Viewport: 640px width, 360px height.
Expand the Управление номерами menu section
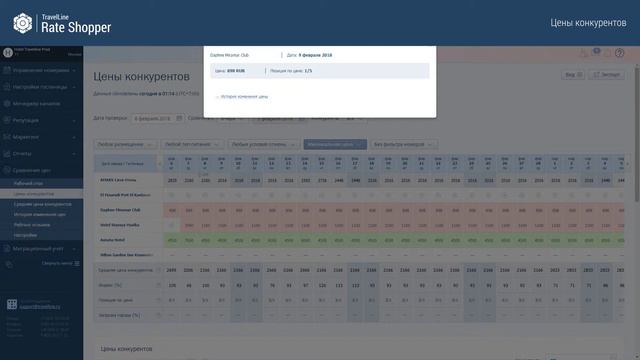[74, 71]
